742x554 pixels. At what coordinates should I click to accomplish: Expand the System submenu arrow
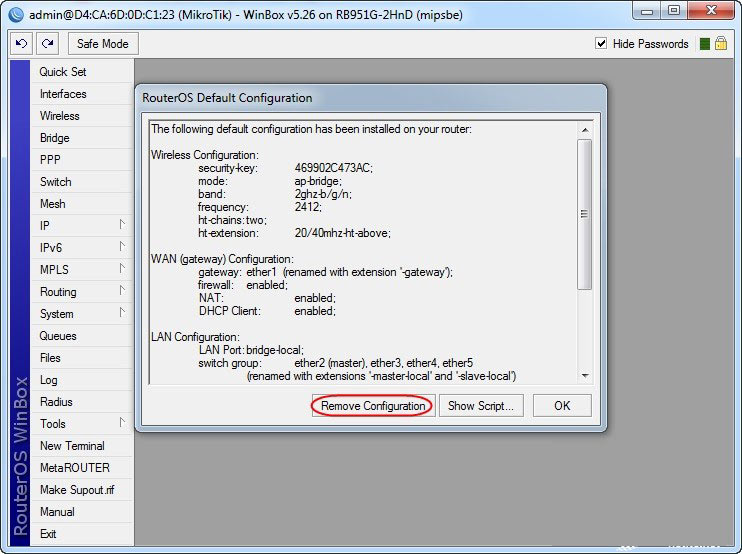tap(122, 312)
